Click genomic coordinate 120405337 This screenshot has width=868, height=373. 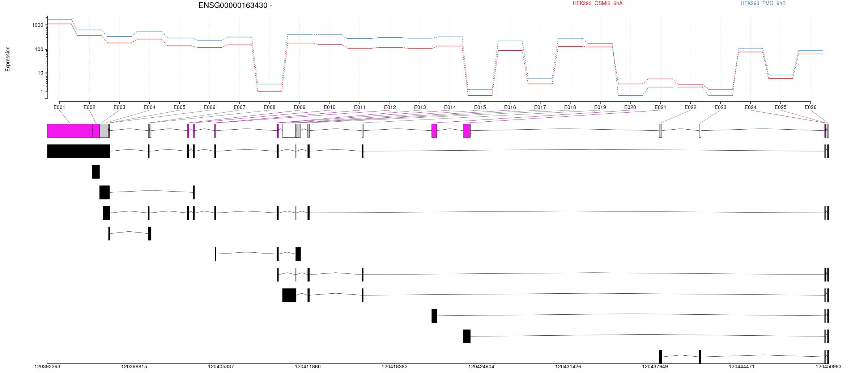[x=221, y=366]
